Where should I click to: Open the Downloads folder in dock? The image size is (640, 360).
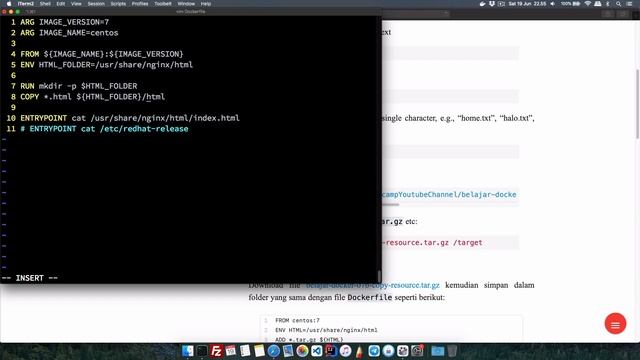(438, 351)
